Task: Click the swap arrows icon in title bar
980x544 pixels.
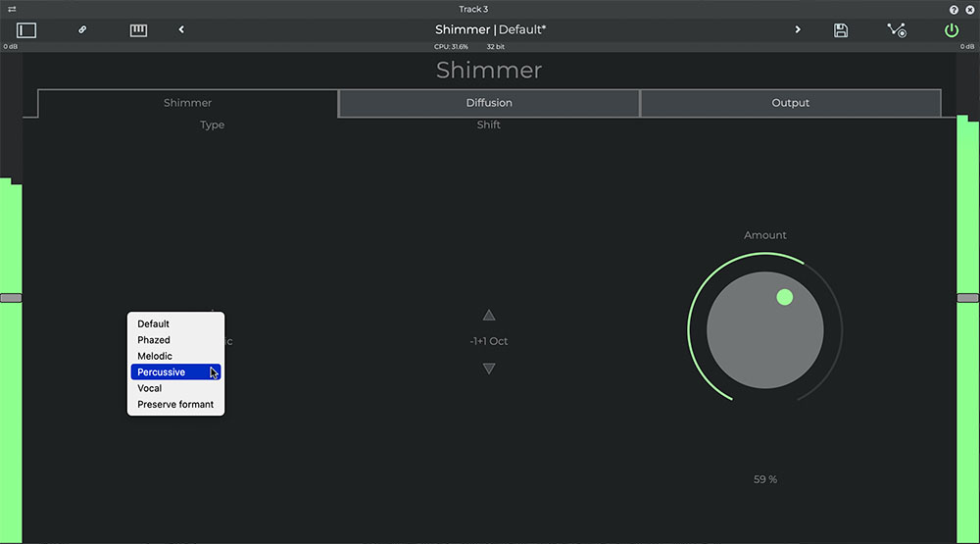Action: click(x=12, y=9)
